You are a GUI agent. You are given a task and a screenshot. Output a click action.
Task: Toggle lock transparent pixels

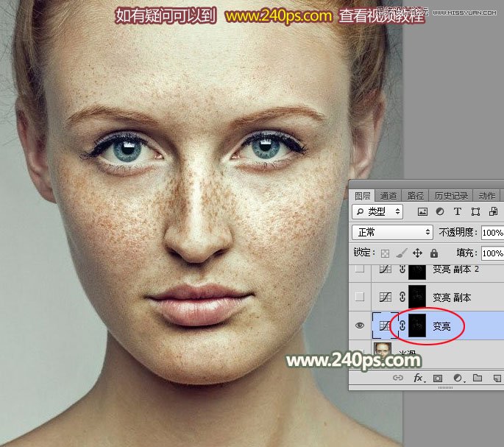point(384,253)
